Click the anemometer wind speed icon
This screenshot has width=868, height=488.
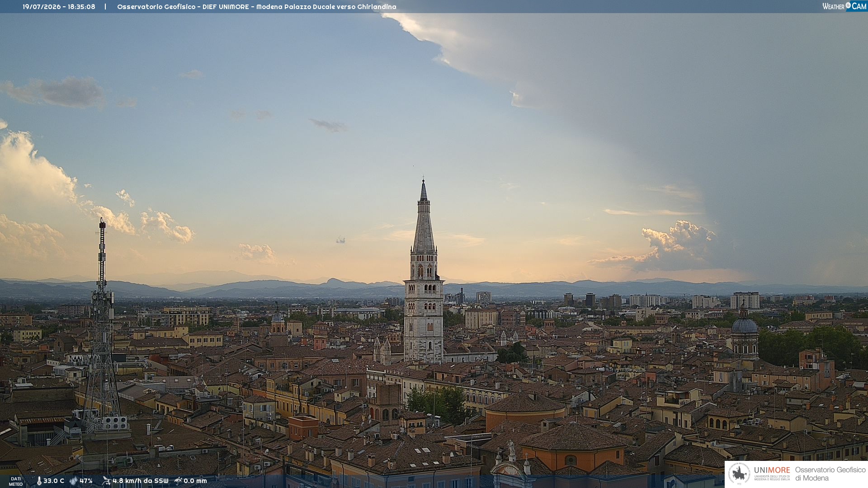tap(106, 481)
